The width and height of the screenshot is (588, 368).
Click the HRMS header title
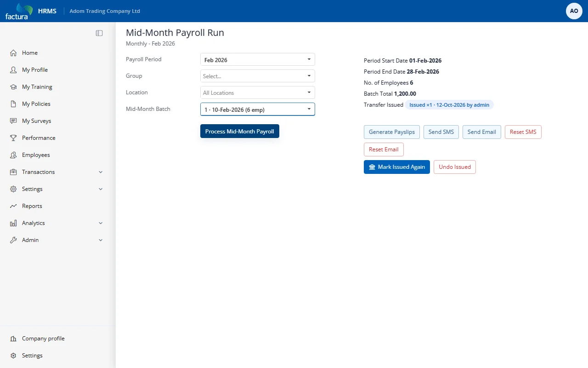point(47,11)
